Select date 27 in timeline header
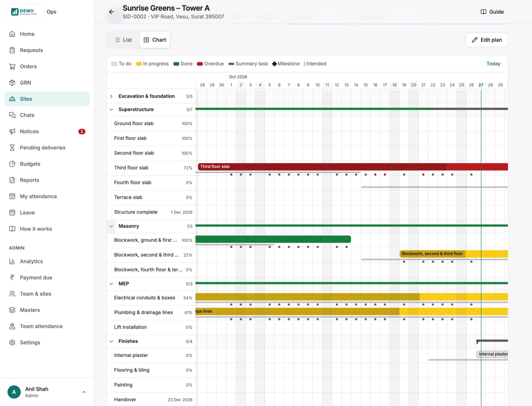 click(481, 85)
